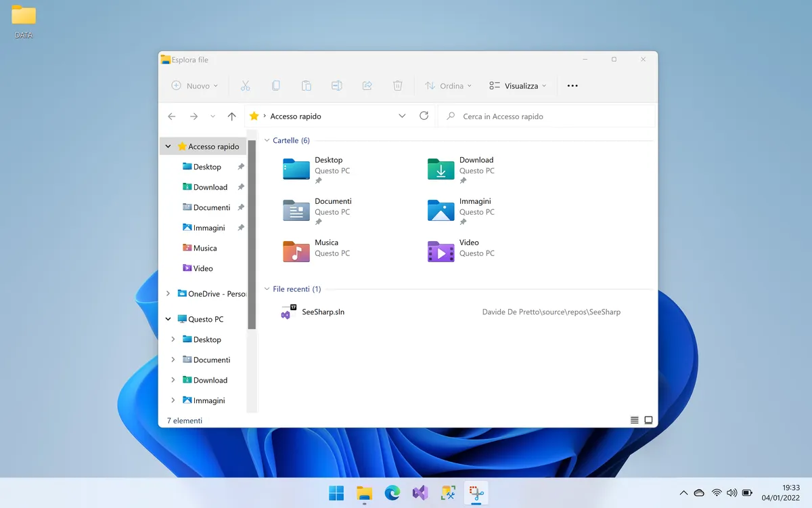Viewport: 812px width, 508px height.
Task: Select Questo PC in the sidebar
Action: (x=200, y=319)
